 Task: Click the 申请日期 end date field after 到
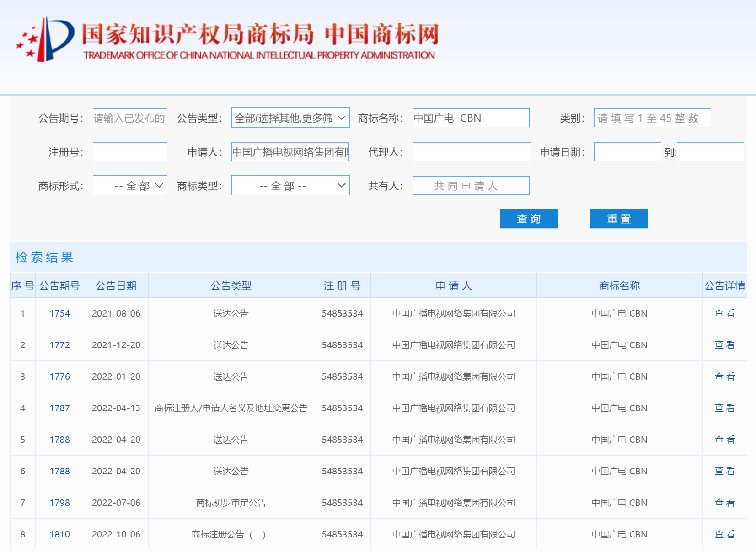[x=710, y=152]
